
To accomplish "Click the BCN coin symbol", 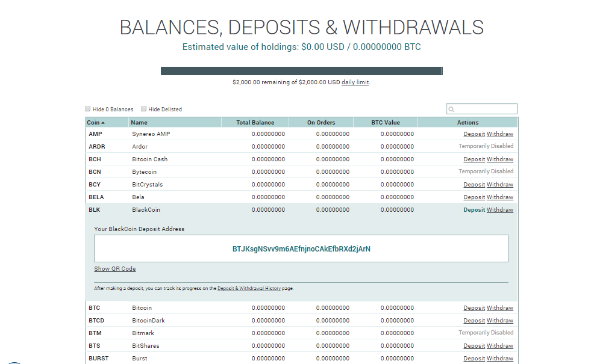I will [x=95, y=171].
